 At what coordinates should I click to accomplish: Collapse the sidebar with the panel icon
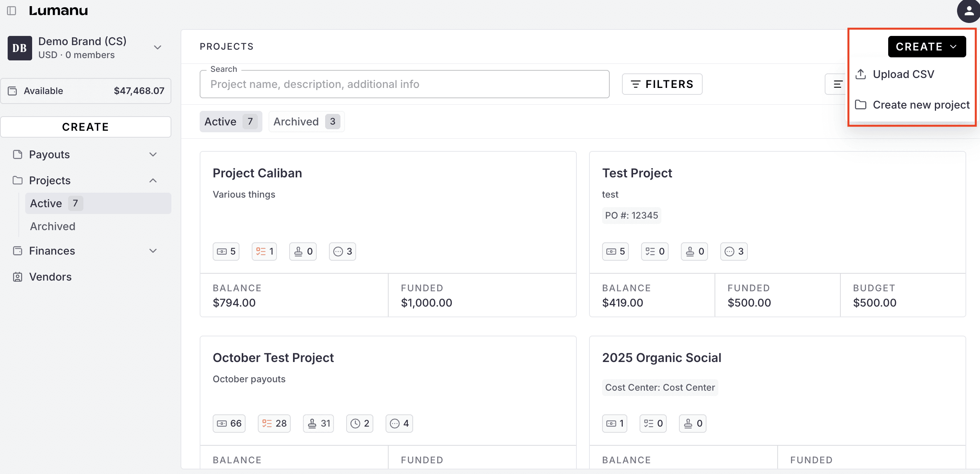click(11, 11)
